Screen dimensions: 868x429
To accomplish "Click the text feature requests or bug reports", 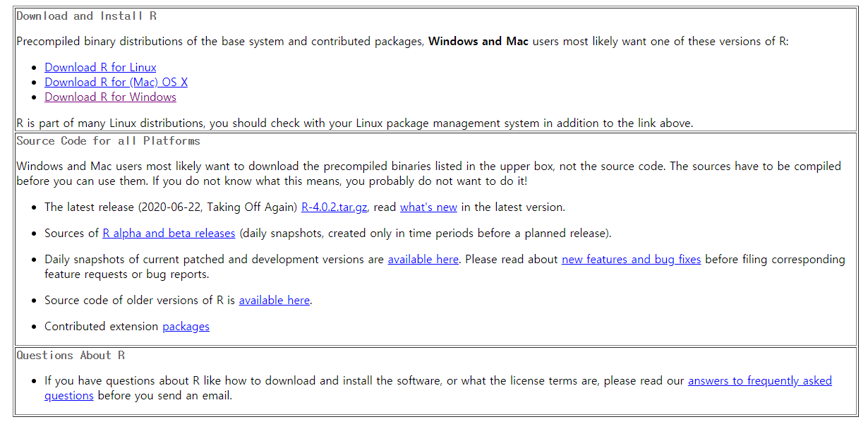I will click(x=127, y=274).
